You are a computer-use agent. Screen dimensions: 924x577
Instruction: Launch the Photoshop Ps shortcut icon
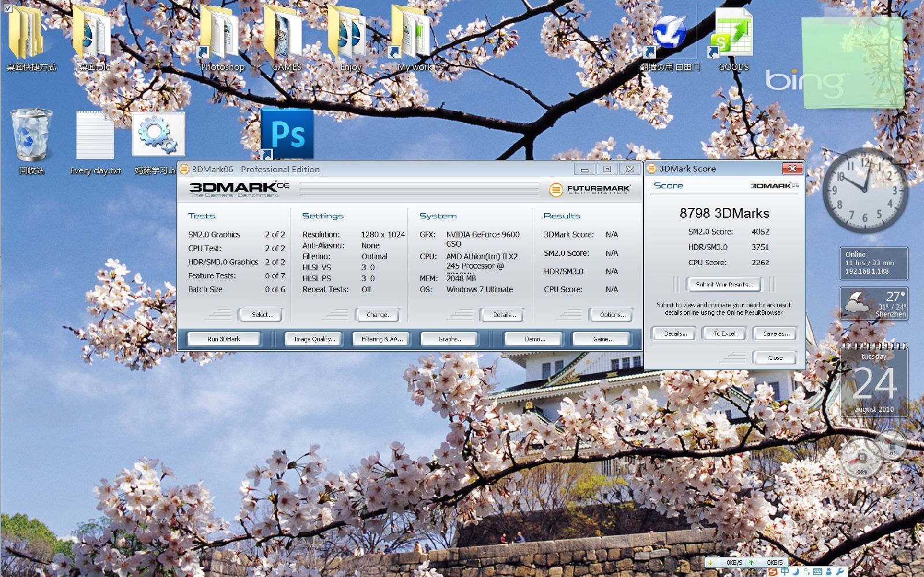[286, 134]
